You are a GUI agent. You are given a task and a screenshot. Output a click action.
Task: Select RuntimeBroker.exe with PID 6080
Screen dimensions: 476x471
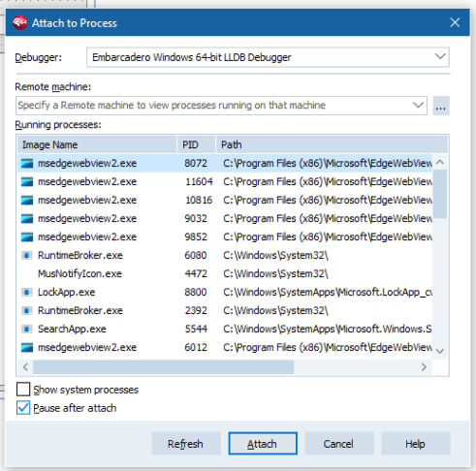(80, 256)
